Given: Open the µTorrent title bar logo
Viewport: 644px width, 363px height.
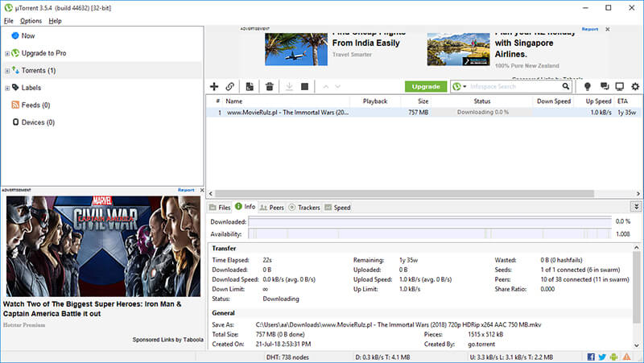Looking at the screenshot, I should tap(8, 7).
